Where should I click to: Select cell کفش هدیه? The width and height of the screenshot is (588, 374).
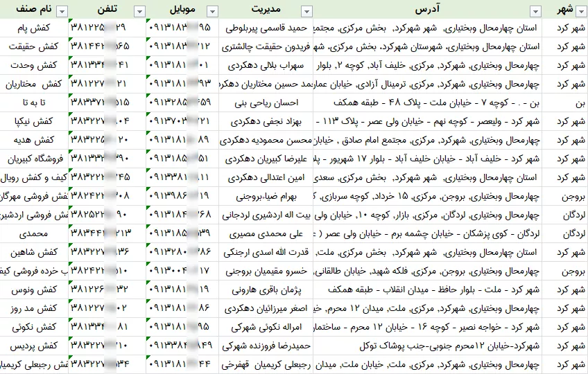(x=34, y=140)
